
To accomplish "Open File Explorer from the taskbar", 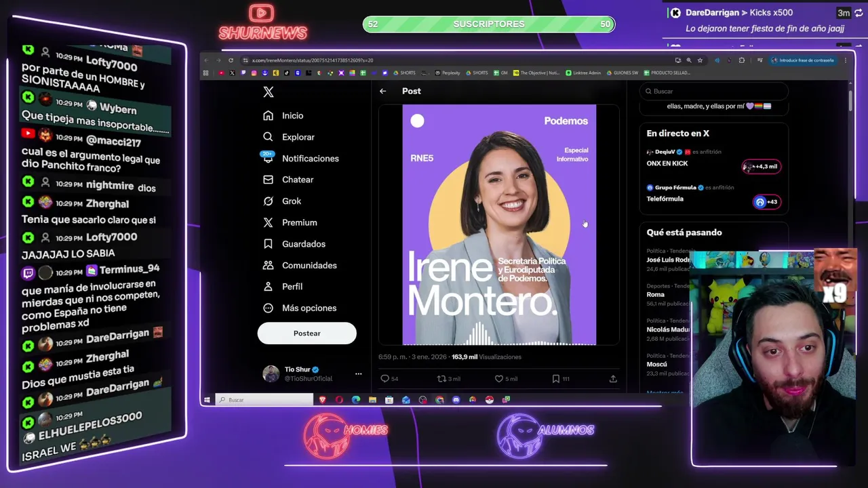I will click(372, 400).
